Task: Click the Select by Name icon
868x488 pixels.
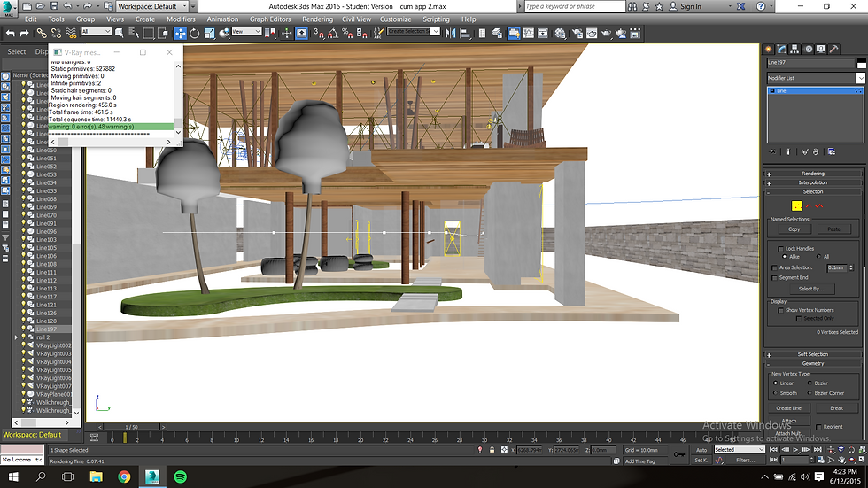Action: coord(134,34)
